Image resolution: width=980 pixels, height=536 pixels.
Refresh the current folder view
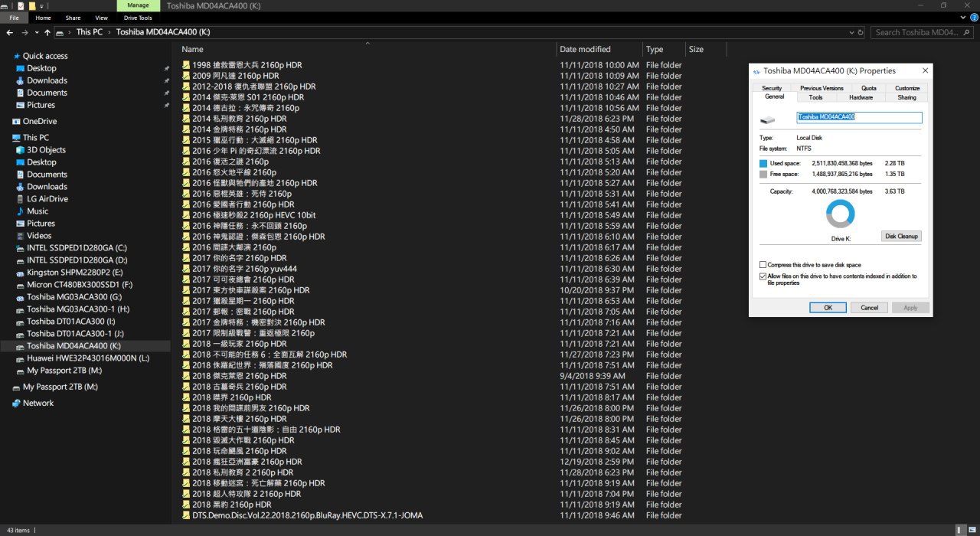(x=861, y=33)
